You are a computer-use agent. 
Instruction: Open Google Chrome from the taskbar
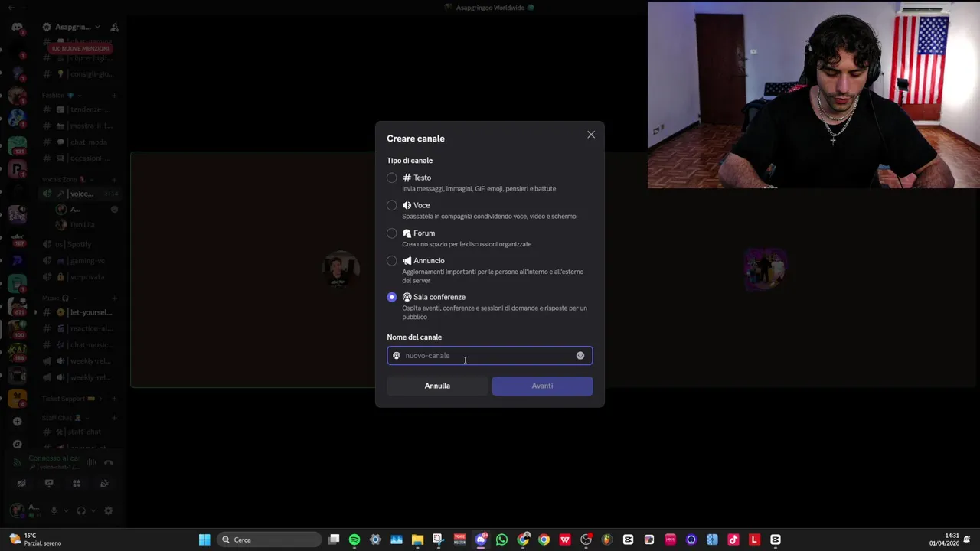click(544, 540)
